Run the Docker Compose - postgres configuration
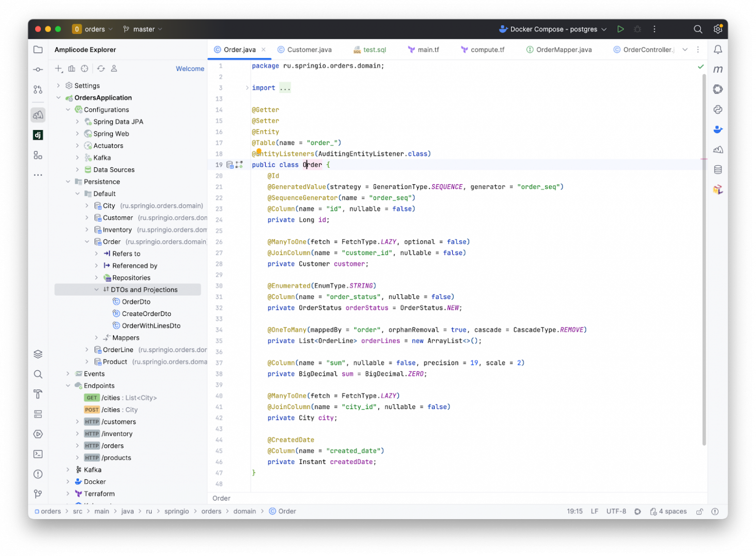This screenshot has width=756, height=556. coord(621,29)
